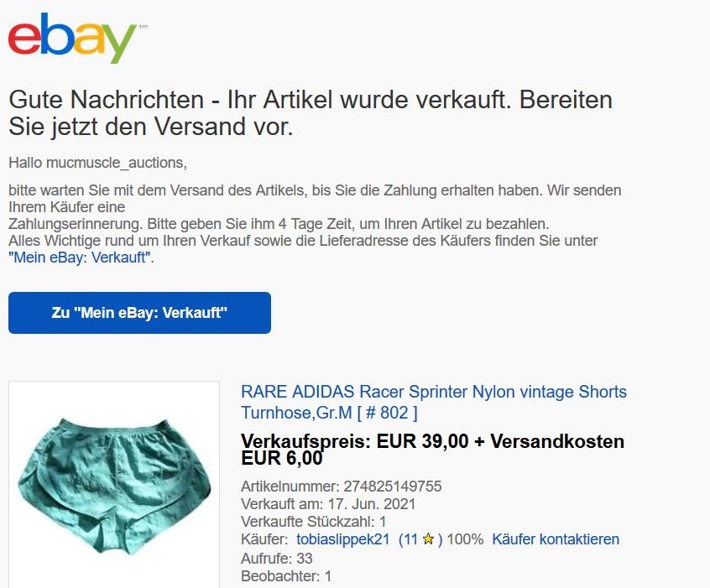Open the green shorts product thumbnail
The image size is (710, 588).
click(114, 486)
